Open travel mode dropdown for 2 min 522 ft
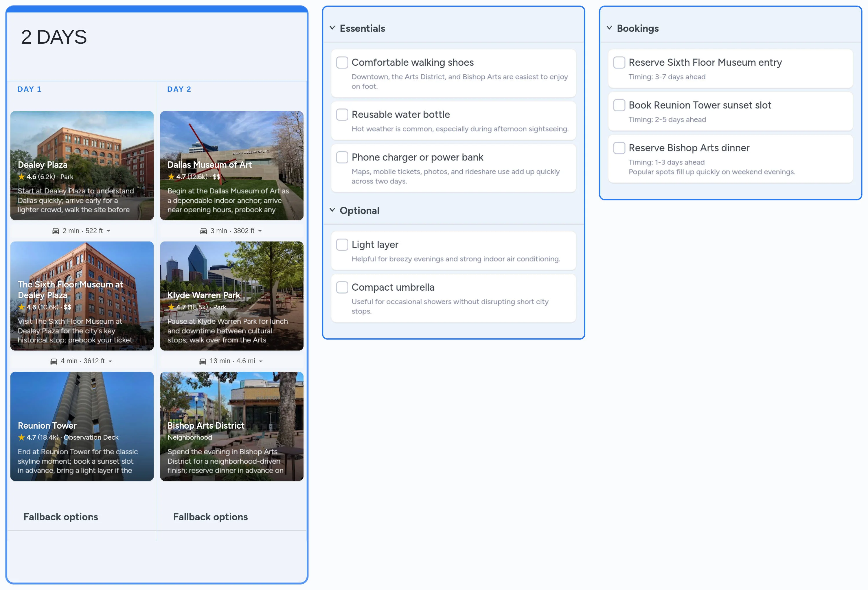 (108, 231)
